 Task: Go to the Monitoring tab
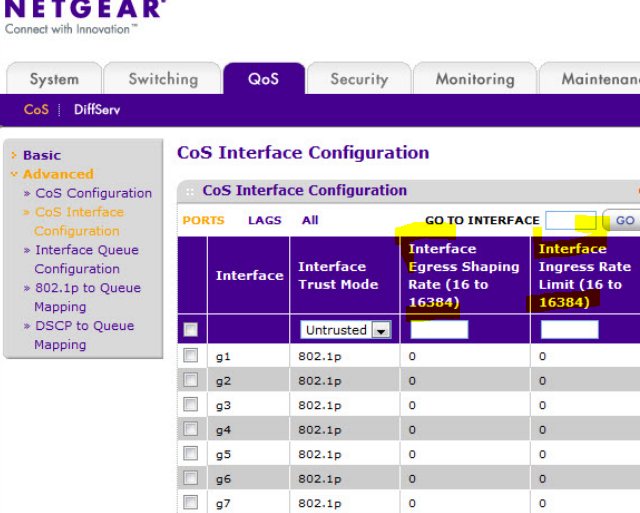475,79
